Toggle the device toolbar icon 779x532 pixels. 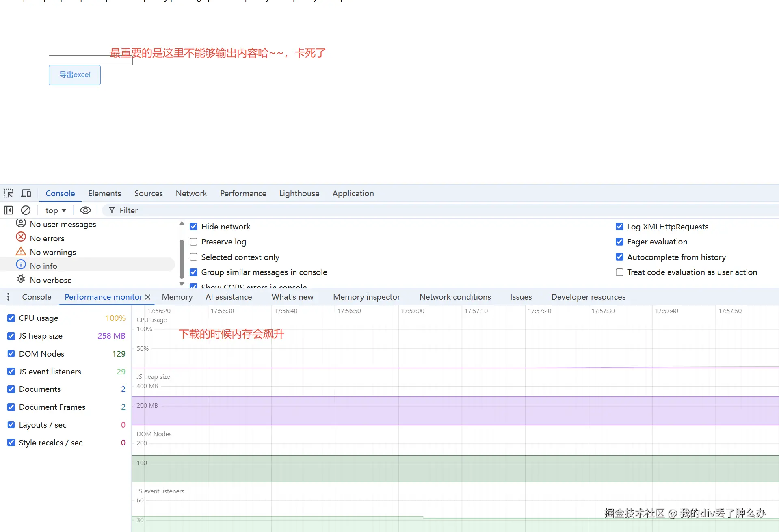(26, 193)
